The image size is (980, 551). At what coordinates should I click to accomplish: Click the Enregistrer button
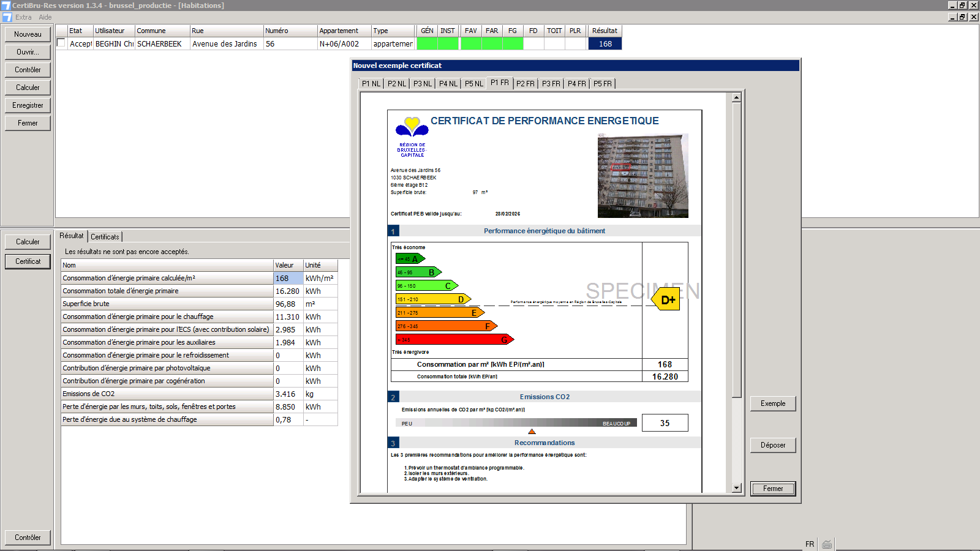(28, 105)
